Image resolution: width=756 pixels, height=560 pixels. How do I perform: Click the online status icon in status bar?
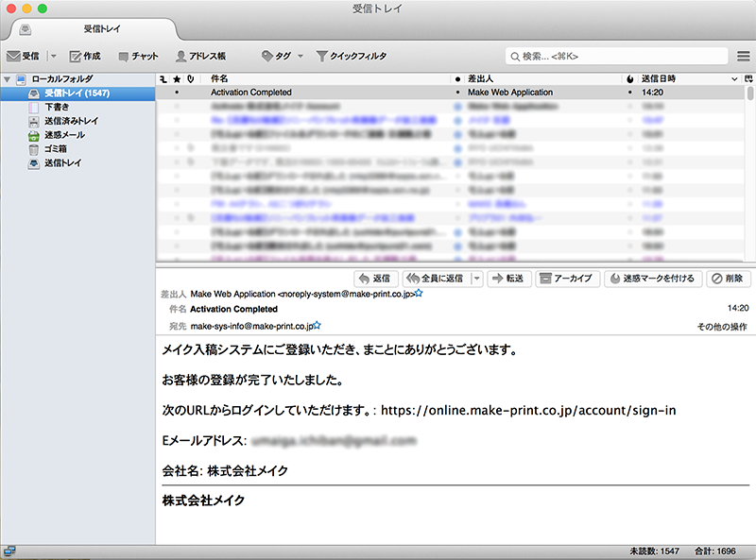point(9,551)
